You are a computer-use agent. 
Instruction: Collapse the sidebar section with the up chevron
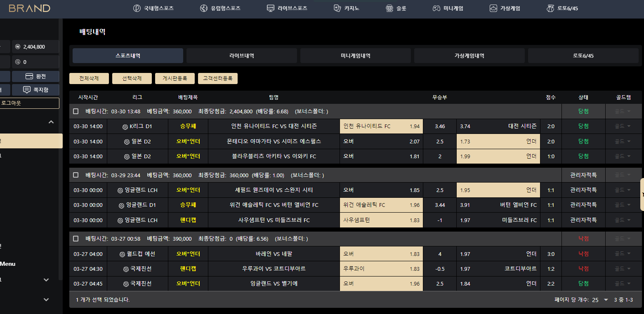(x=51, y=122)
